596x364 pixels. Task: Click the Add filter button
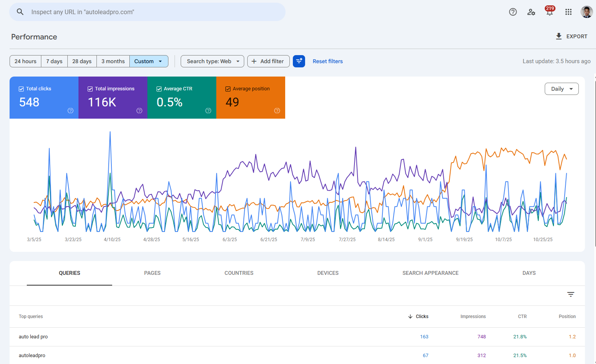point(268,61)
